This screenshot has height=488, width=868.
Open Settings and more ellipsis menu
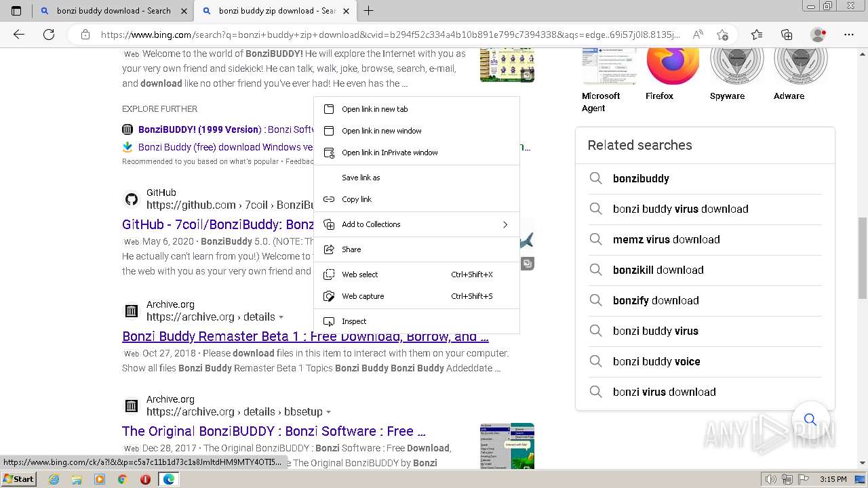click(x=849, y=35)
